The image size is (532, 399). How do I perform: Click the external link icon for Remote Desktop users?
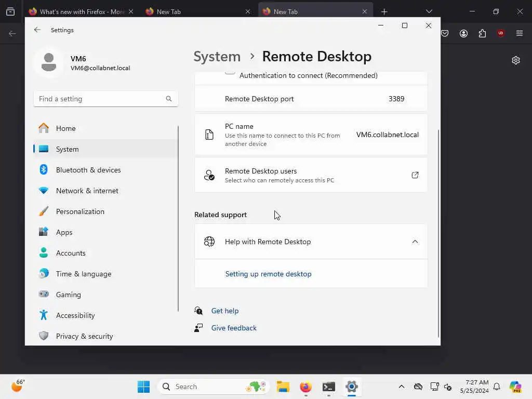pos(415,175)
